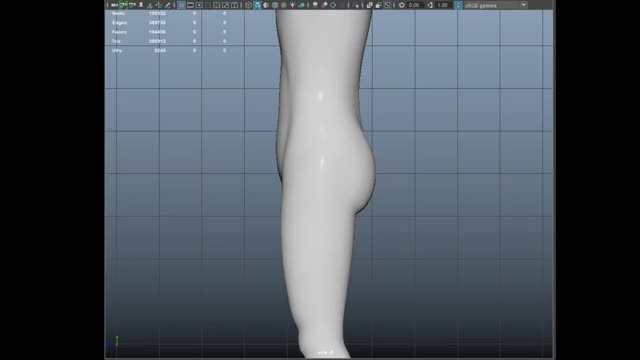Toggle the Lock Camera icon
Image resolution: width=640 pixels, height=360 pixels.
click(123, 5)
